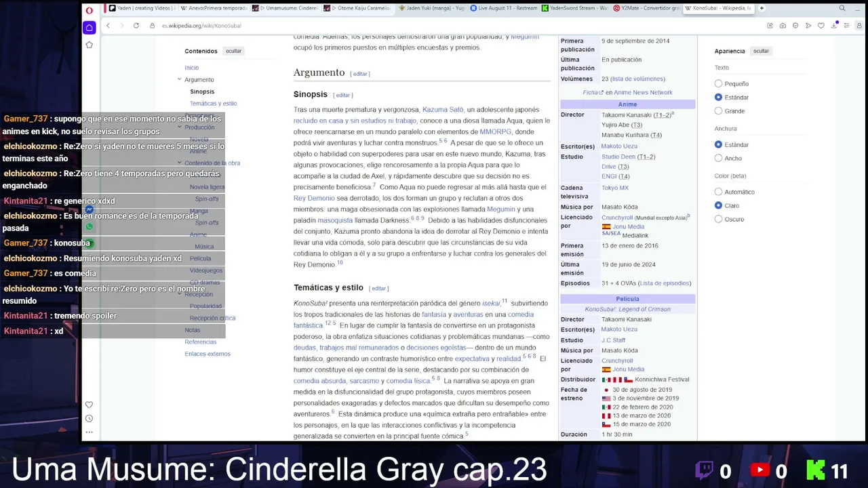Viewport: 868px width, 488px height.
Task: Open the purple home icon in Opera sidebar
Action: (89, 28)
